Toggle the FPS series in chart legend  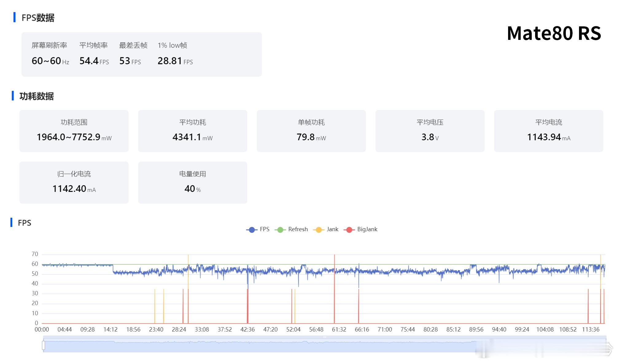[264, 229]
